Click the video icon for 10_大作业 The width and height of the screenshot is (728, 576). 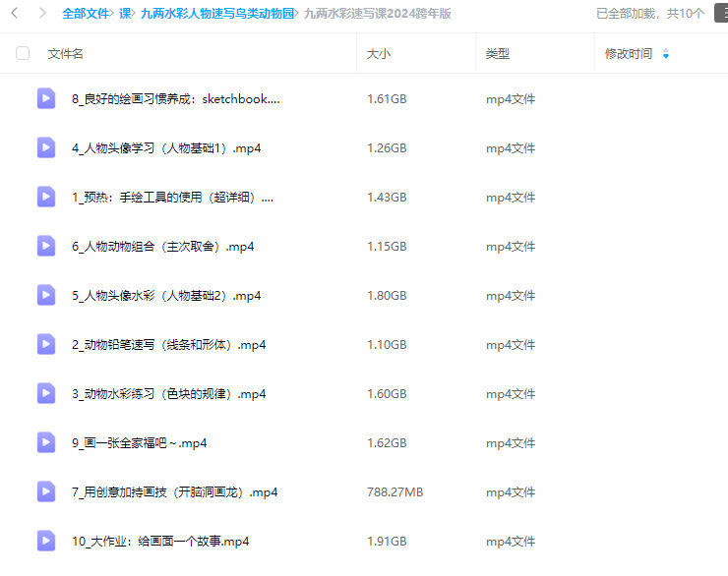click(46, 541)
